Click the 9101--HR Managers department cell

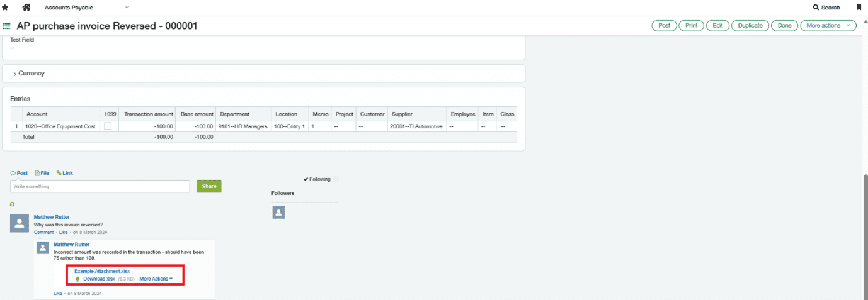click(243, 126)
